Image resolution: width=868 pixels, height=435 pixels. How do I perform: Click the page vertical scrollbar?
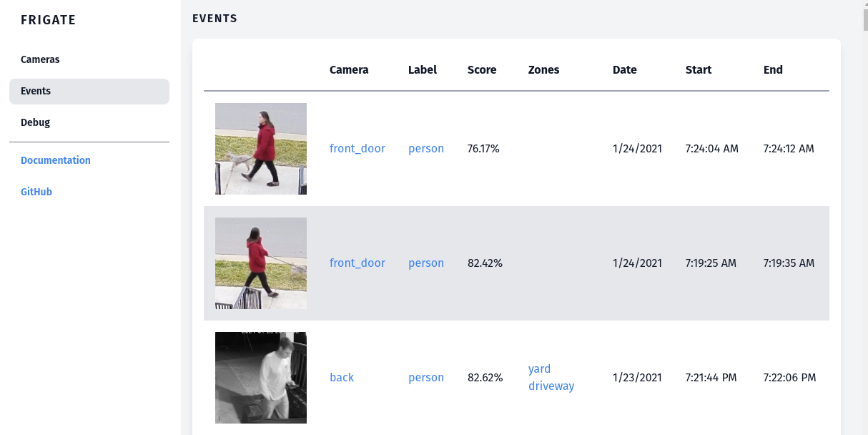(x=862, y=215)
